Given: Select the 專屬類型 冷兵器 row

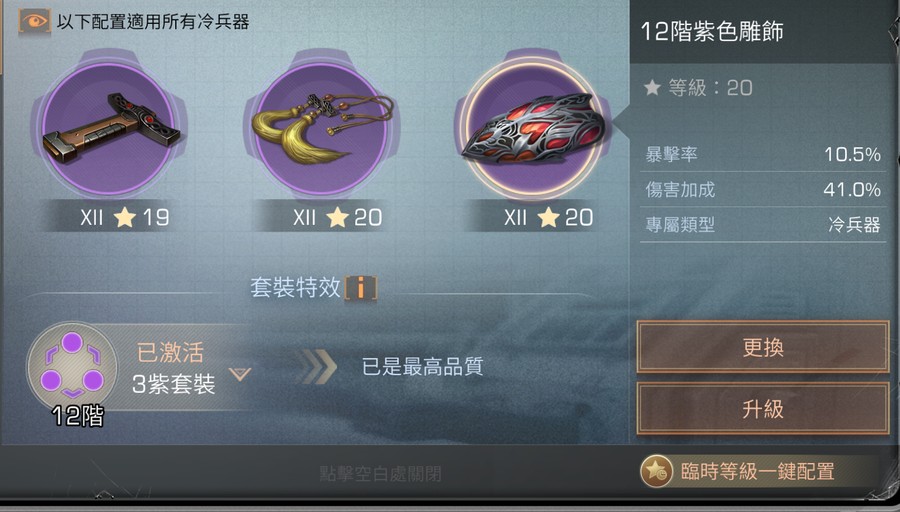Looking at the screenshot, I should click(763, 224).
